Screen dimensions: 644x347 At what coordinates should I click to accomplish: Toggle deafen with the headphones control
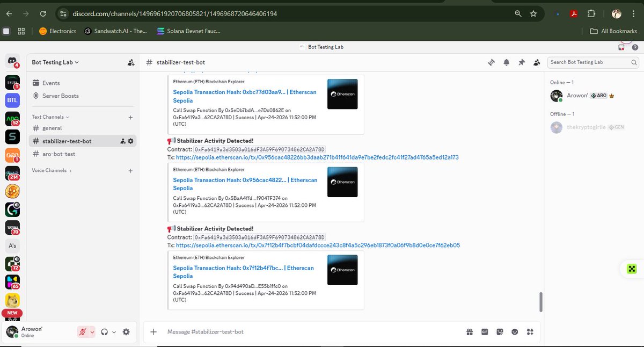(x=106, y=332)
